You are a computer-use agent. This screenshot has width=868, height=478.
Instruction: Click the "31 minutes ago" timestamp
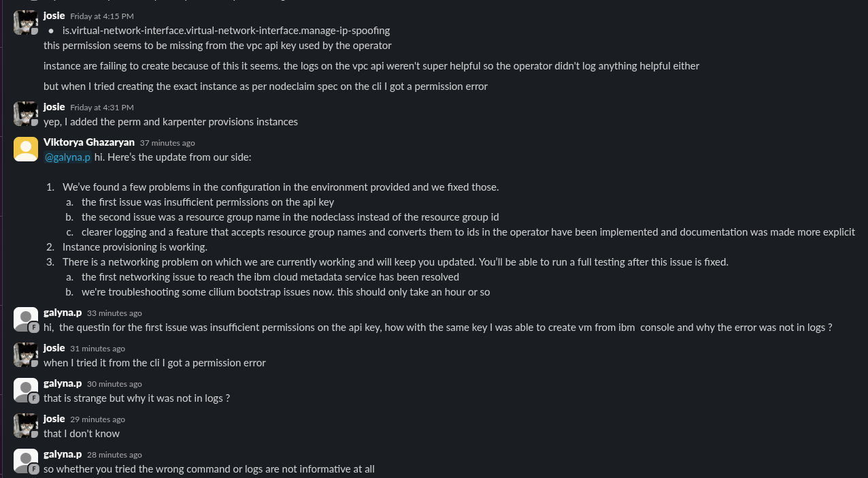click(97, 349)
